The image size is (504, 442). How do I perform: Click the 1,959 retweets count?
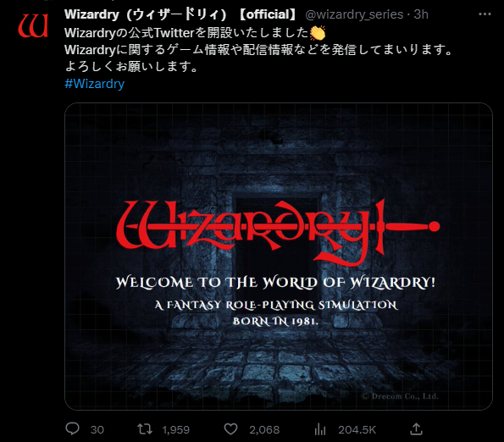[176, 430]
